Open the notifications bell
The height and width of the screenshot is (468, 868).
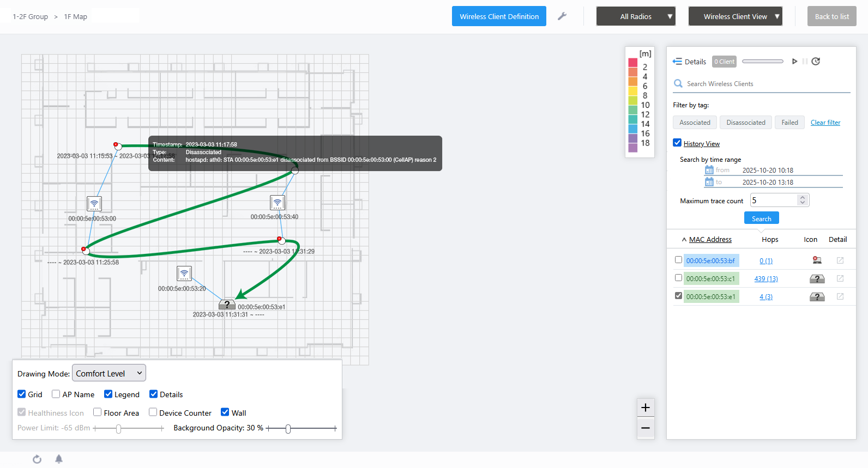pos(59,459)
